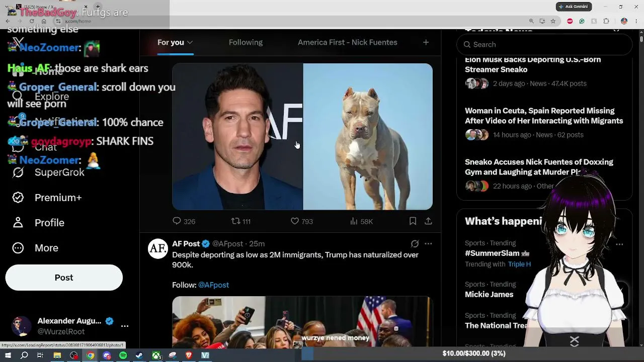The width and height of the screenshot is (644, 362).
Task: Open the @AFpost mention link
Action: pos(213,285)
